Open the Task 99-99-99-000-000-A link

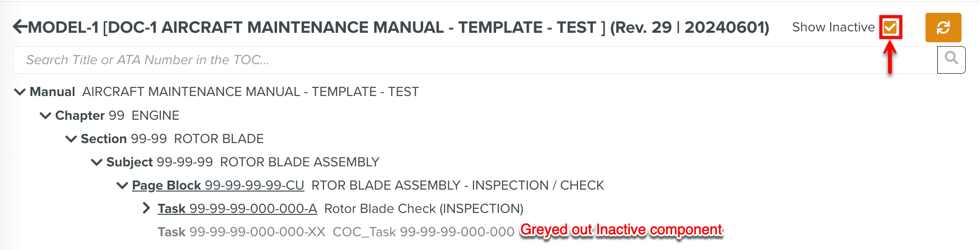pyautogui.click(x=237, y=209)
